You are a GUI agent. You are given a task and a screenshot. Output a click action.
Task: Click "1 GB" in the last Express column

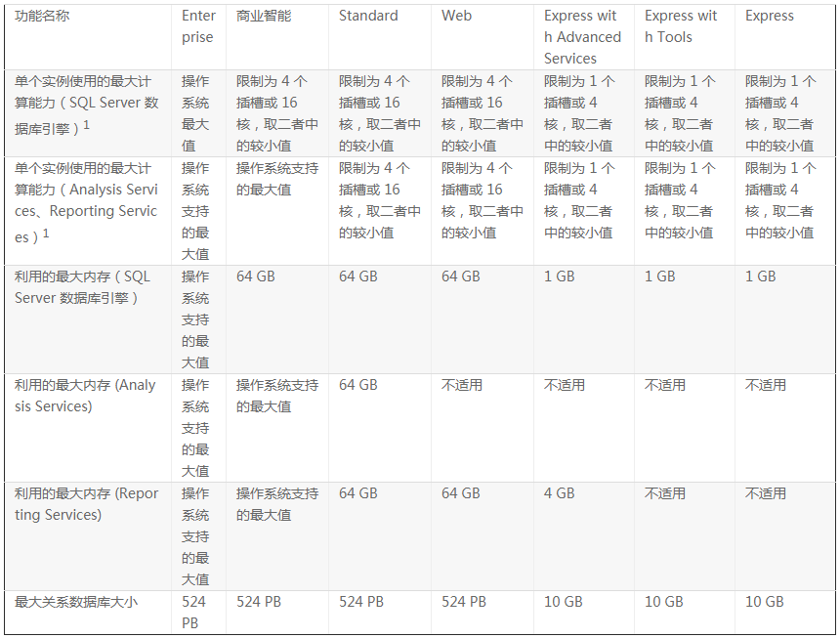pos(761,276)
